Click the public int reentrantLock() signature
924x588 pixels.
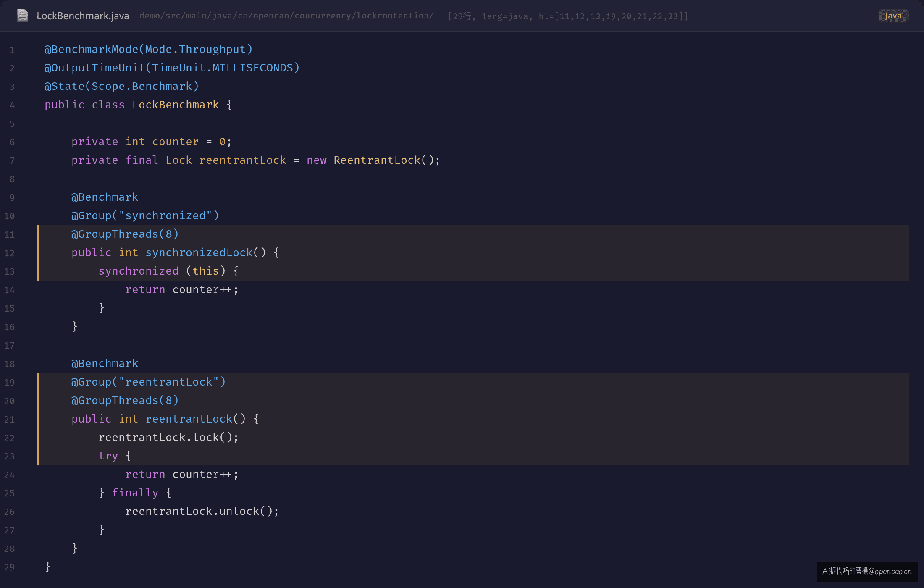pyautogui.click(x=165, y=419)
